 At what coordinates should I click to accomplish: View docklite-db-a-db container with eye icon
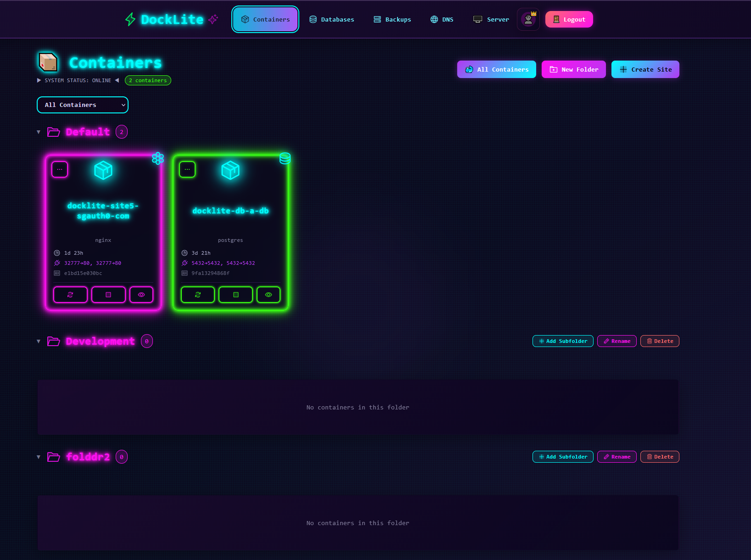pos(269,295)
